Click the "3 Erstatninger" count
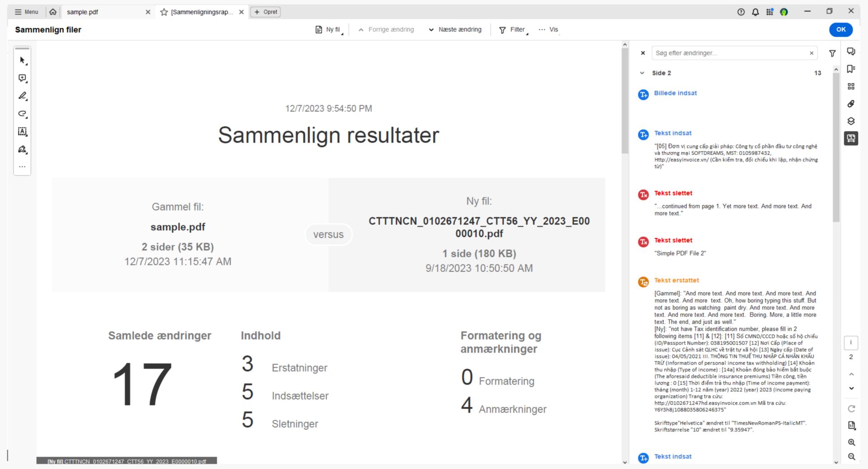Viewport: 868px width, 469px height. tap(284, 365)
